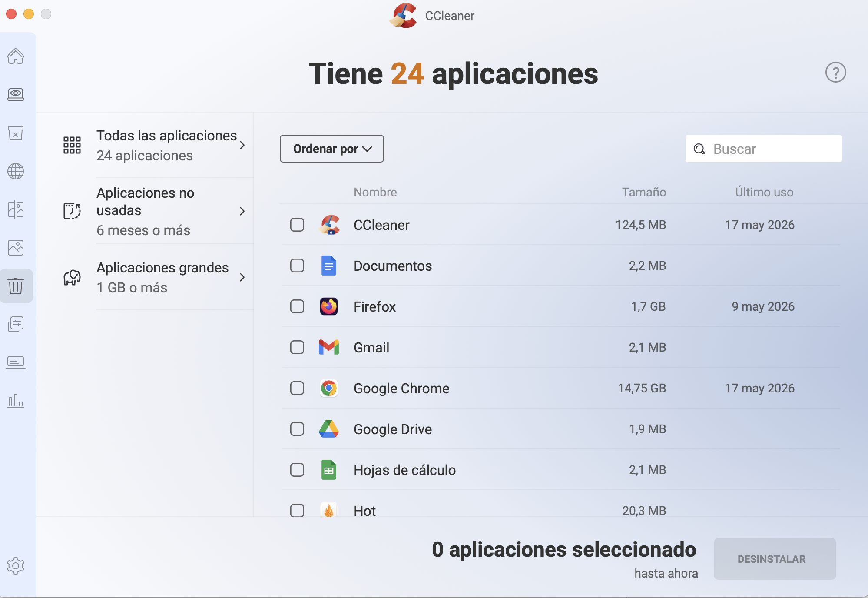Open the text lines sidebar icon
The width and height of the screenshot is (868, 598).
click(16, 362)
